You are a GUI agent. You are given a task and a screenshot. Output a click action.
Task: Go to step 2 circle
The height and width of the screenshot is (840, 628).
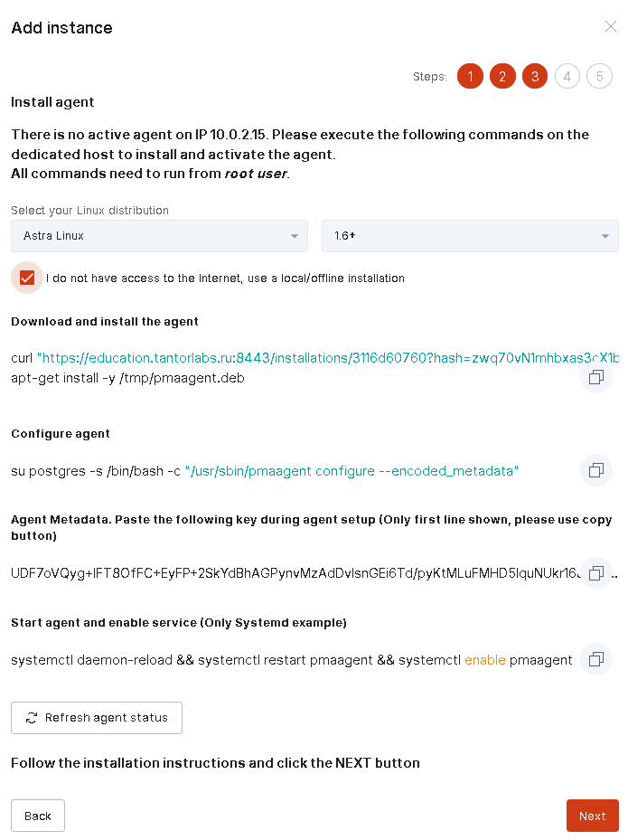point(502,76)
